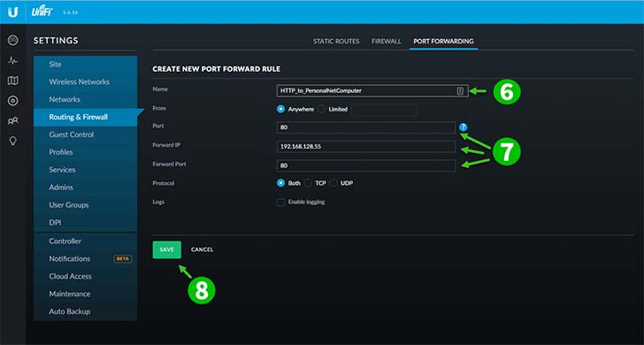Click the UniFi logo in header
The image size is (644, 345).
pos(42,11)
